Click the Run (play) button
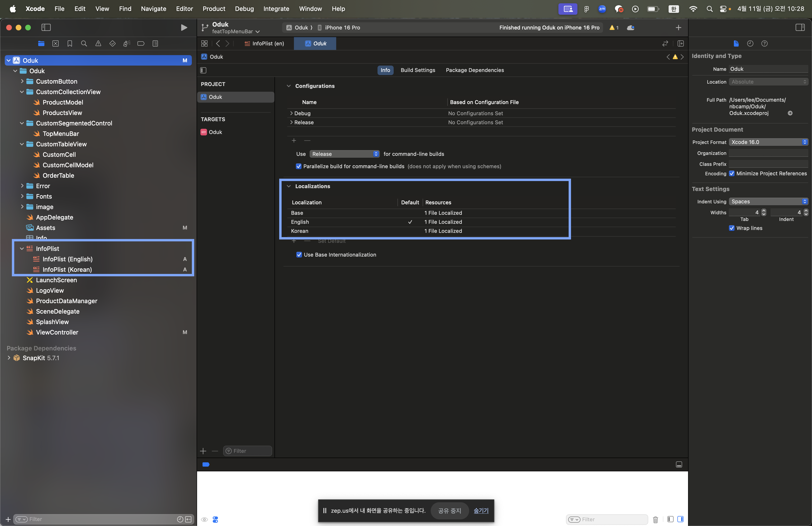Screen dimensions: 812x526 pyautogui.click(x=184, y=28)
